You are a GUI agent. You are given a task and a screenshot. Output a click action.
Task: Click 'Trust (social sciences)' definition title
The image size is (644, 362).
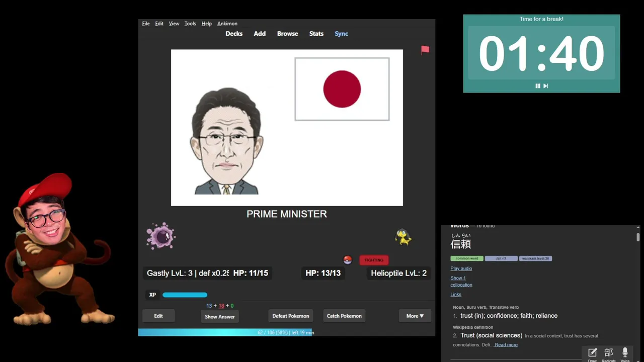coord(491,335)
